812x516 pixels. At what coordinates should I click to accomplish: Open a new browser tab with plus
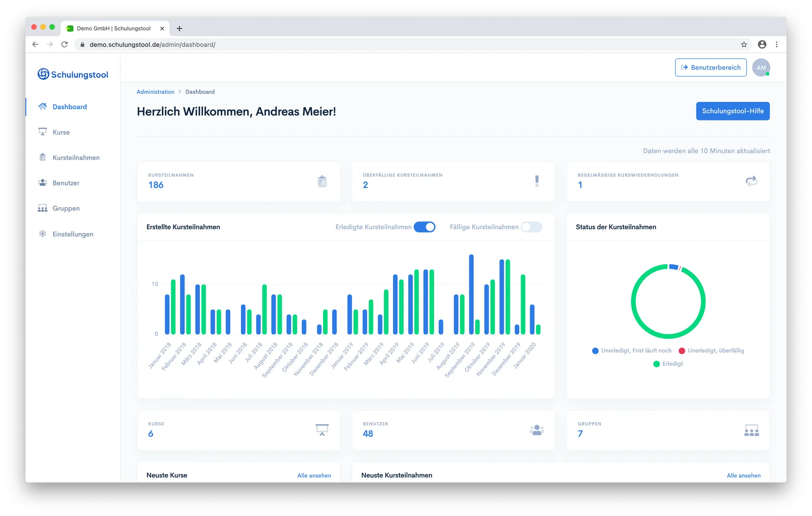179,28
